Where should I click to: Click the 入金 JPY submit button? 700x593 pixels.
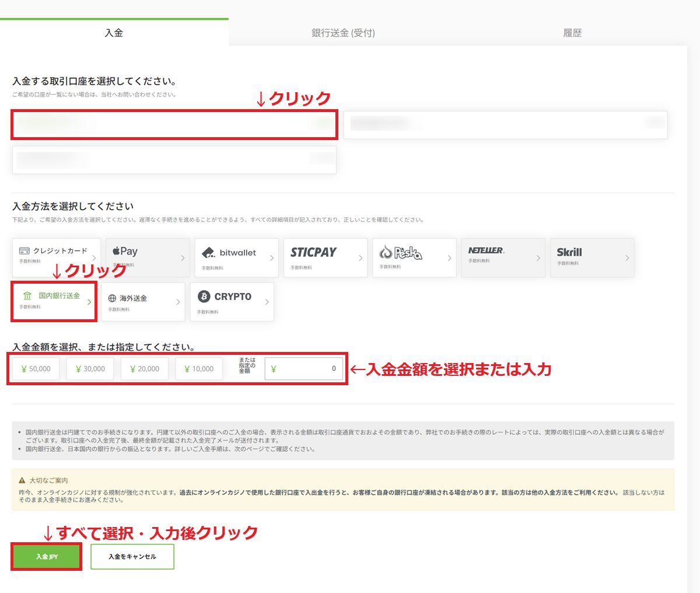(47, 557)
